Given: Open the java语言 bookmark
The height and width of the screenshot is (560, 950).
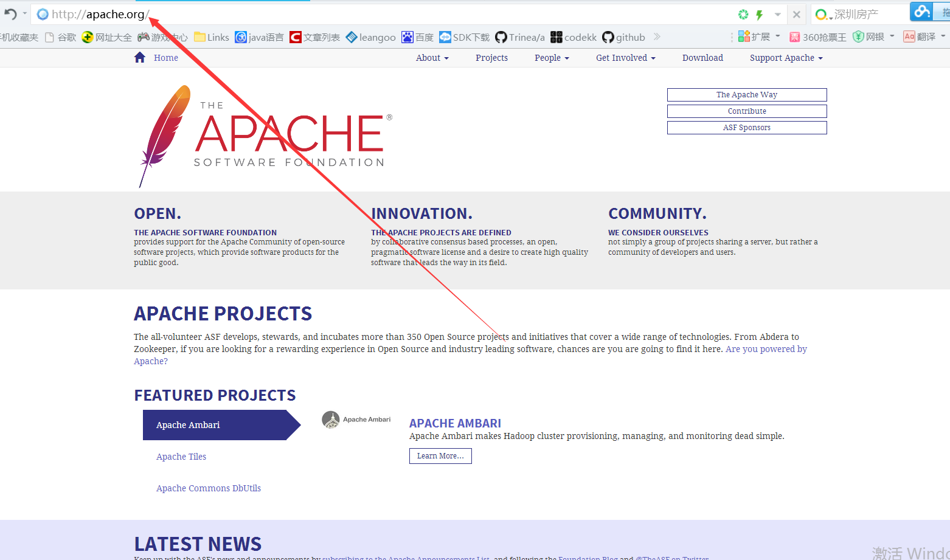Looking at the screenshot, I should click(x=260, y=37).
